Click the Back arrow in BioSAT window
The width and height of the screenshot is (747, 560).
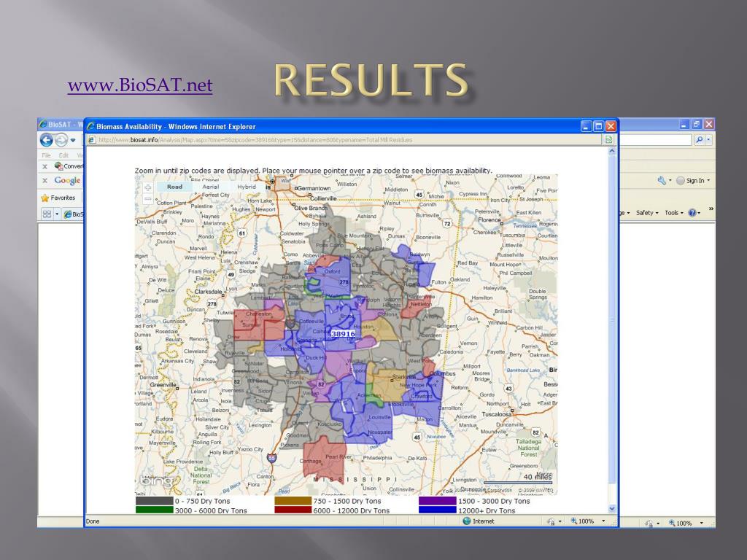point(46,140)
